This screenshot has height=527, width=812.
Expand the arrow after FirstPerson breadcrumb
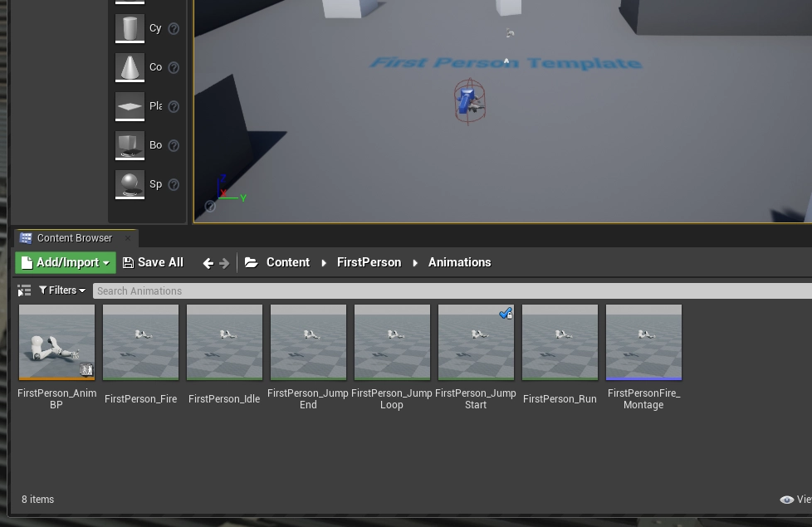point(415,263)
